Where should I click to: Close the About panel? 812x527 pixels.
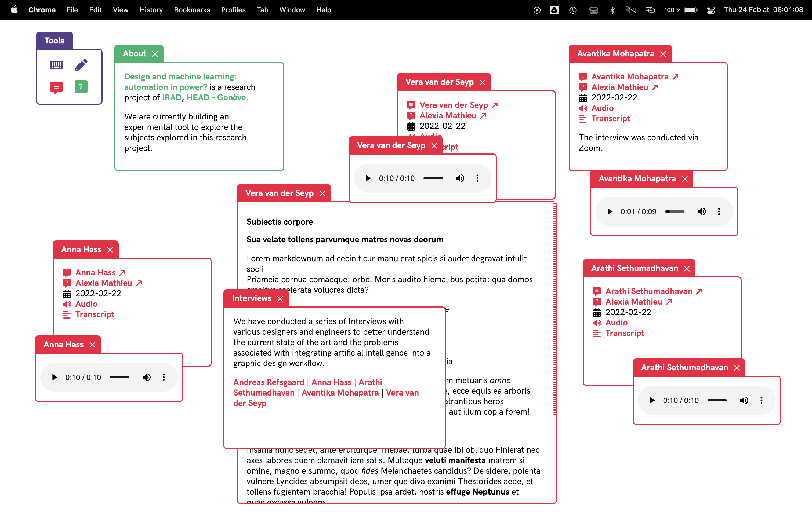pyautogui.click(x=155, y=54)
